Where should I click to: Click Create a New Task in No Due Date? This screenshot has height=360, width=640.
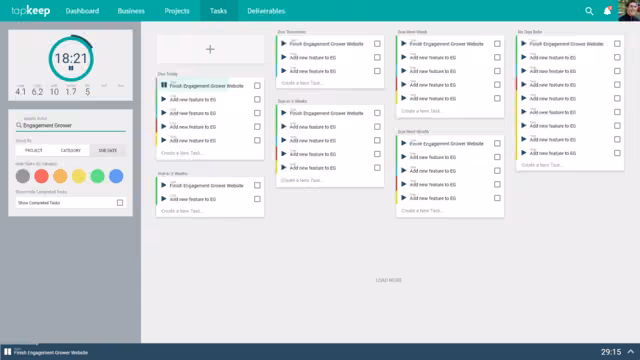[542, 165]
